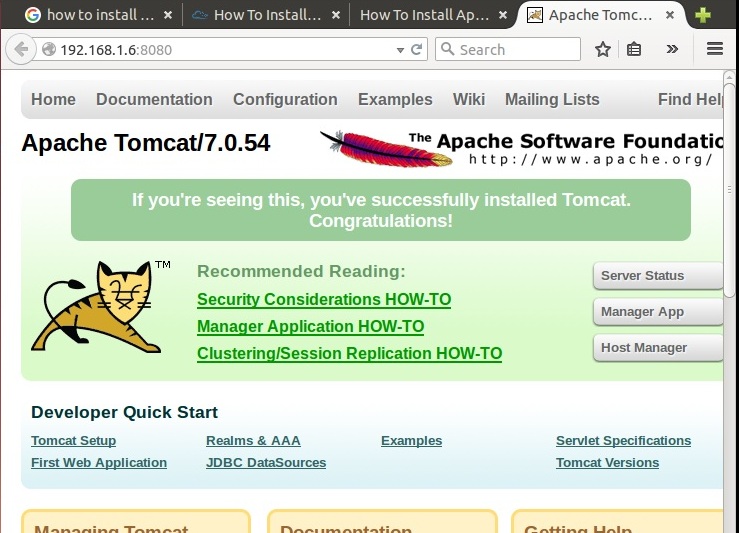Open the URL history dropdown arrow
Image resolution: width=739 pixels, height=533 pixels.
400,50
